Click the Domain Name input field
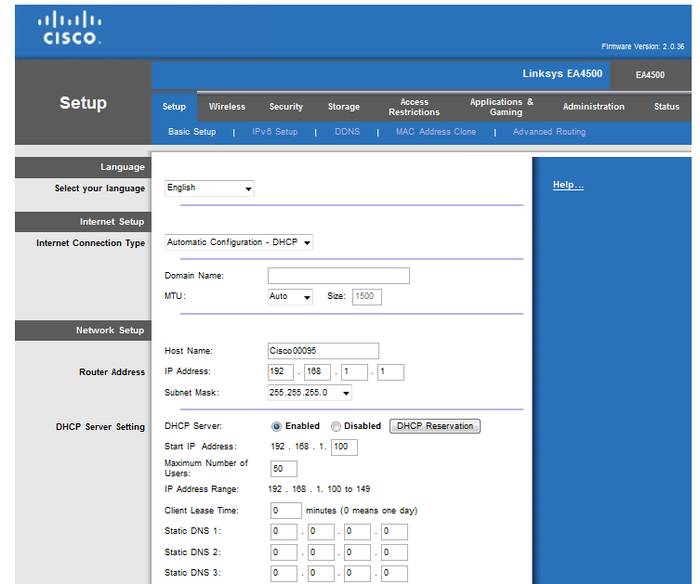700x584 pixels. pyautogui.click(x=338, y=275)
